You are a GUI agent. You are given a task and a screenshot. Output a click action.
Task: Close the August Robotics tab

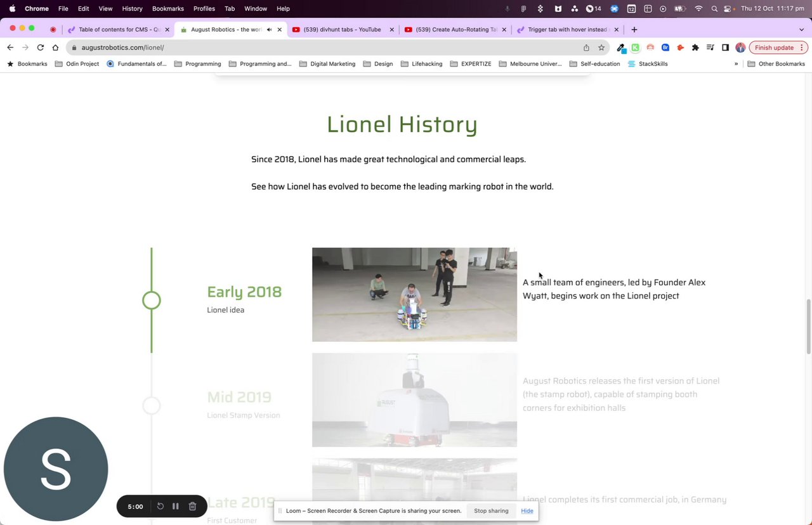[279, 29]
